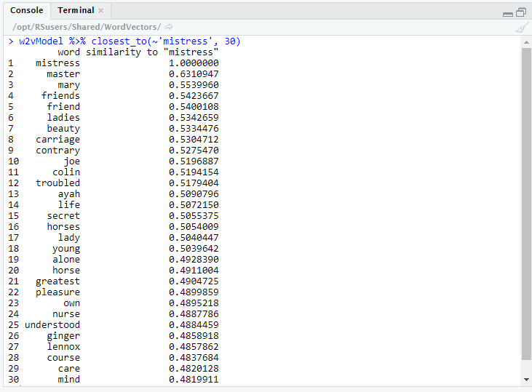The width and height of the screenshot is (532, 392).
Task: Click the /opt/RSusers/Shared/WordVectors/ path
Action: [87, 27]
